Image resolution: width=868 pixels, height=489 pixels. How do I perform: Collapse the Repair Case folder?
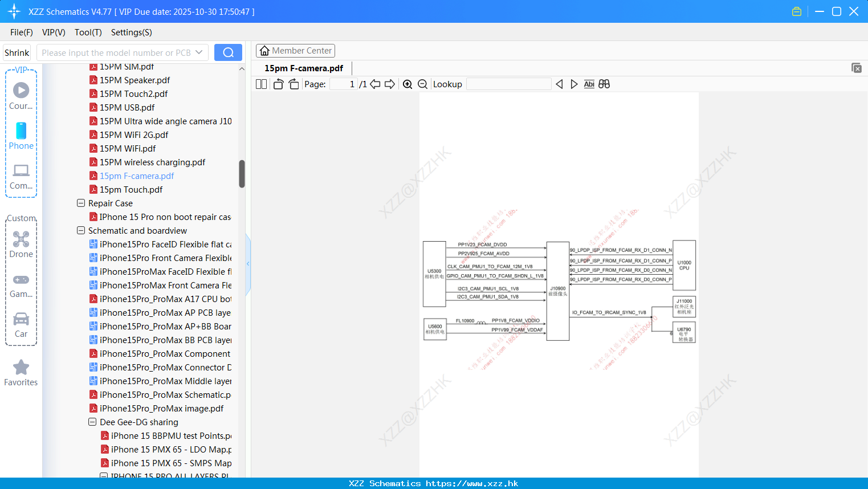tap(81, 203)
